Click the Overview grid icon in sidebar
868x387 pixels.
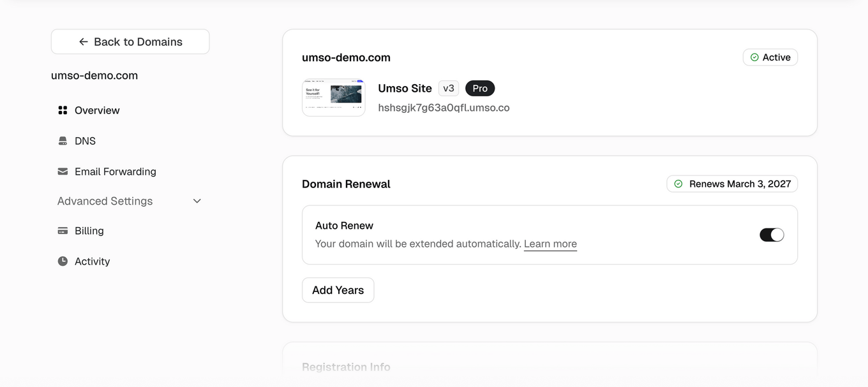coord(63,110)
